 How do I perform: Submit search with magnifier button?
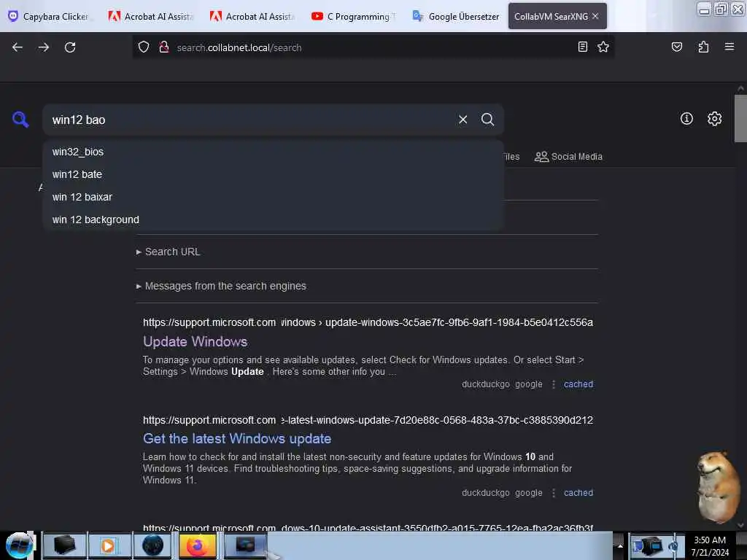point(487,120)
